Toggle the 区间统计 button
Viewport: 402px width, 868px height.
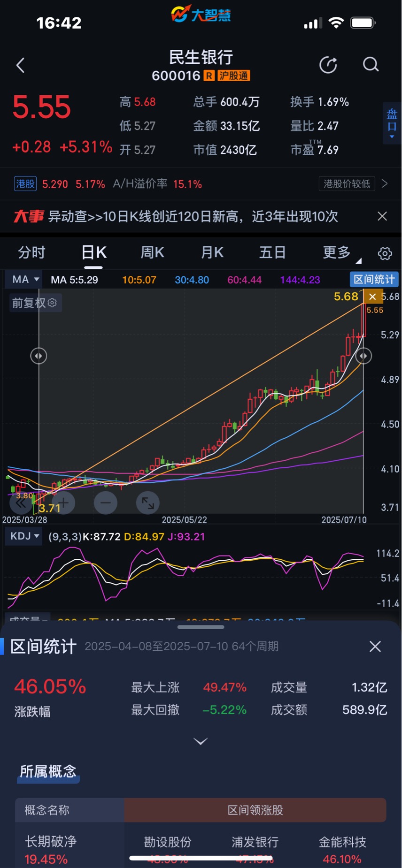(374, 279)
